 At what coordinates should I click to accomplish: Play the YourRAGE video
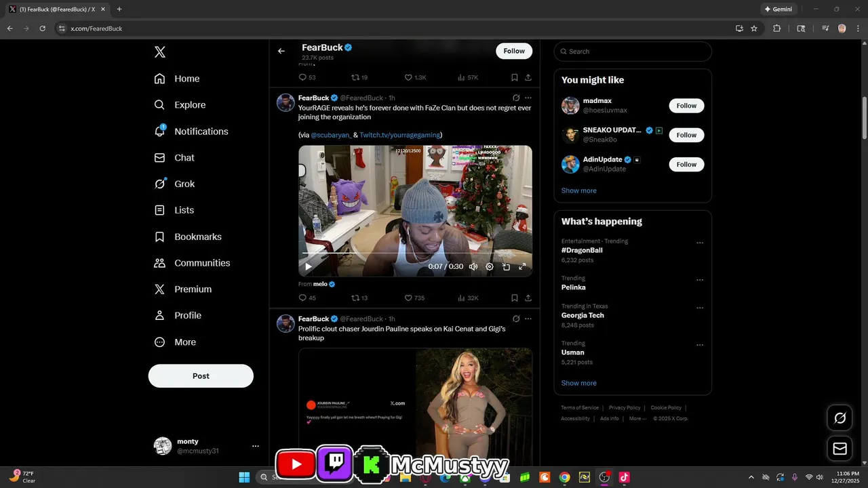(309, 266)
